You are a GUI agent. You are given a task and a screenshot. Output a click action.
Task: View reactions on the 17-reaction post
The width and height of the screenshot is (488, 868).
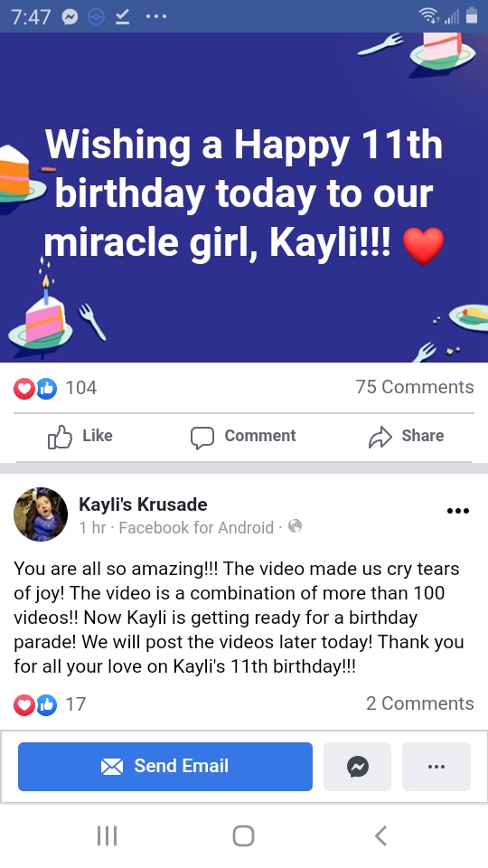pos(50,704)
